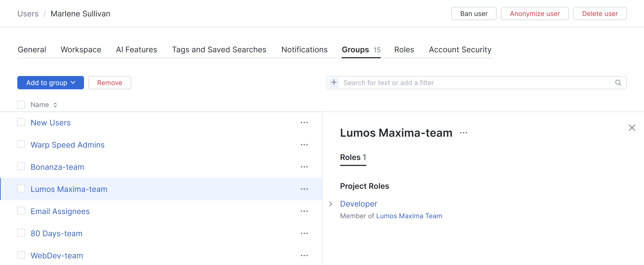The width and height of the screenshot is (644, 265).
Task: Open Email Assignees row actions menu
Action: [304, 211]
